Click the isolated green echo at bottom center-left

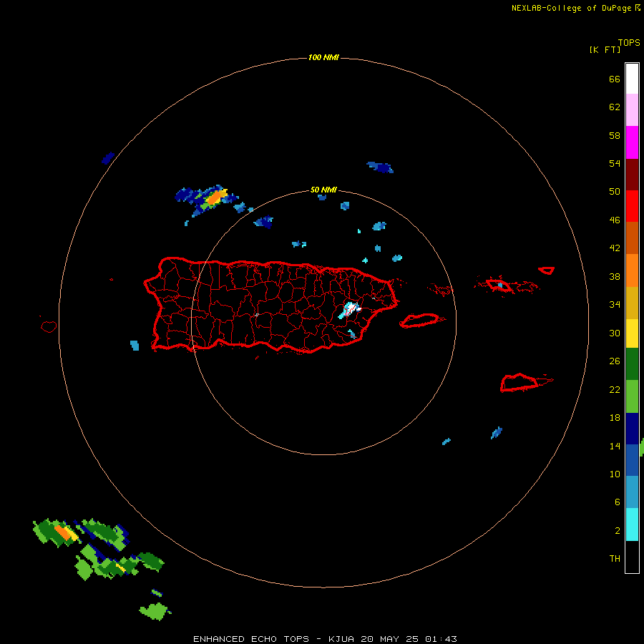click(x=155, y=611)
